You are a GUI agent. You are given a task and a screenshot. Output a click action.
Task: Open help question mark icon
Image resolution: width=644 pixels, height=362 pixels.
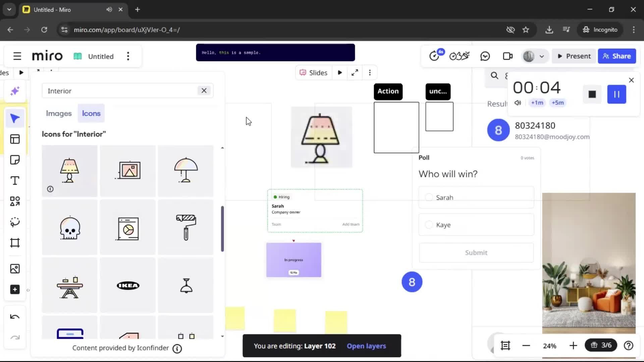(629, 346)
